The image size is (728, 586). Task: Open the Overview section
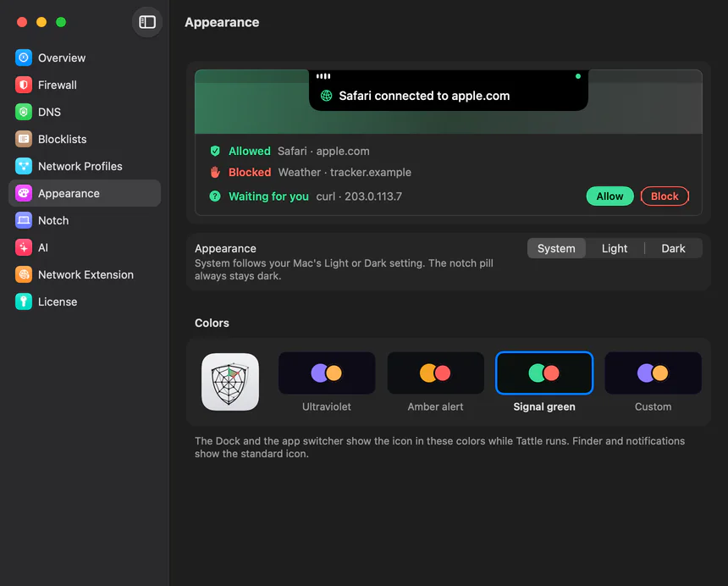coord(85,58)
